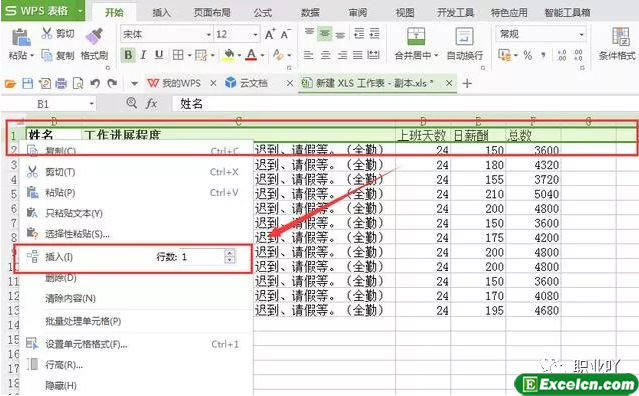
Task: Click the 自动换行 wrap text button
Action: tap(465, 44)
